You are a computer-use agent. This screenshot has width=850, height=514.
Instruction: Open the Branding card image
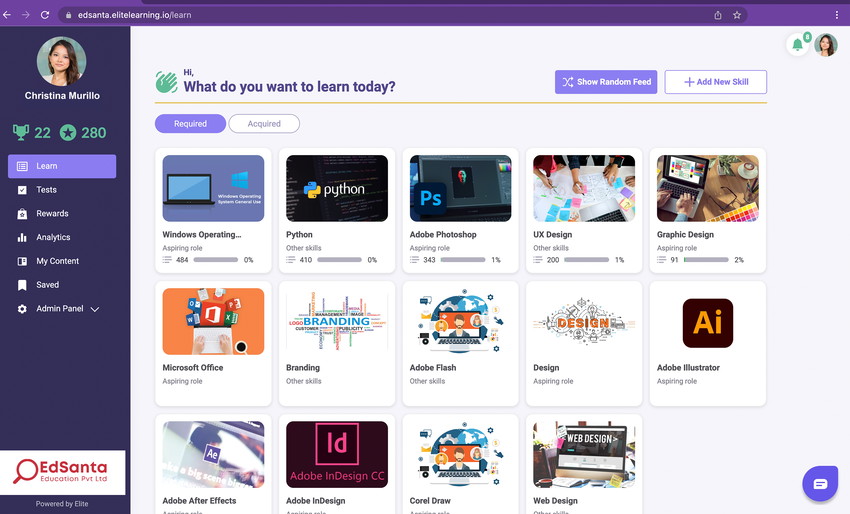[337, 321]
